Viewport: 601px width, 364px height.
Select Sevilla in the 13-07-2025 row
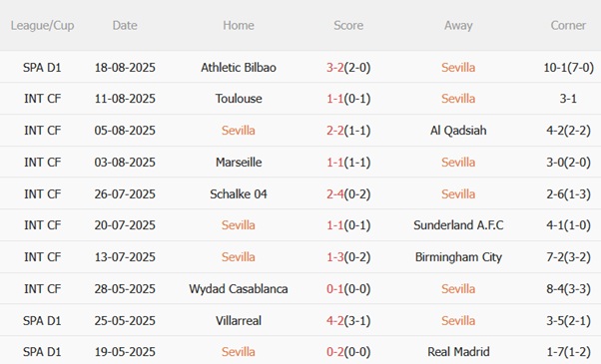(238, 257)
